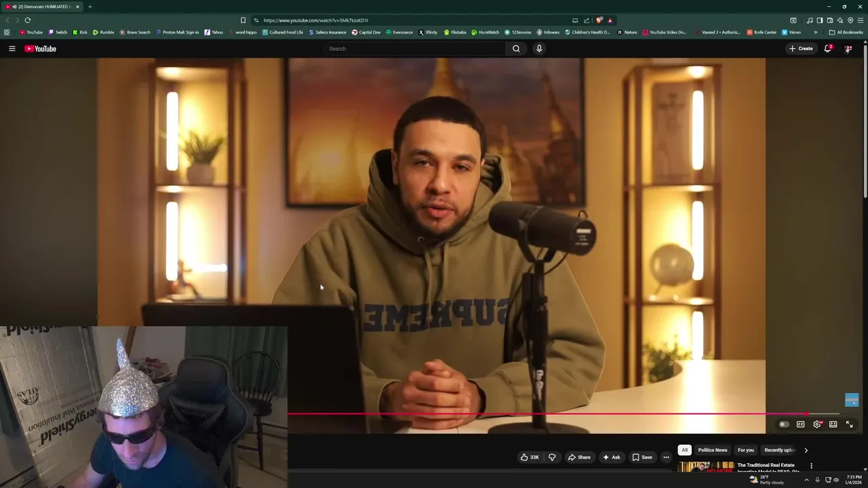Select the Democrats HUMILIATED browser tab

pos(43,7)
